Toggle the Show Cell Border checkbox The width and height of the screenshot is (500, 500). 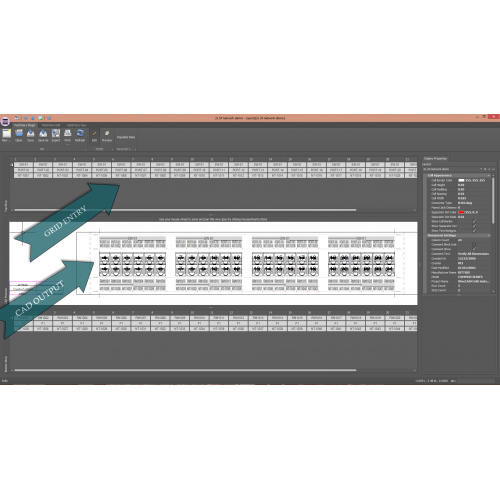tap(474, 221)
